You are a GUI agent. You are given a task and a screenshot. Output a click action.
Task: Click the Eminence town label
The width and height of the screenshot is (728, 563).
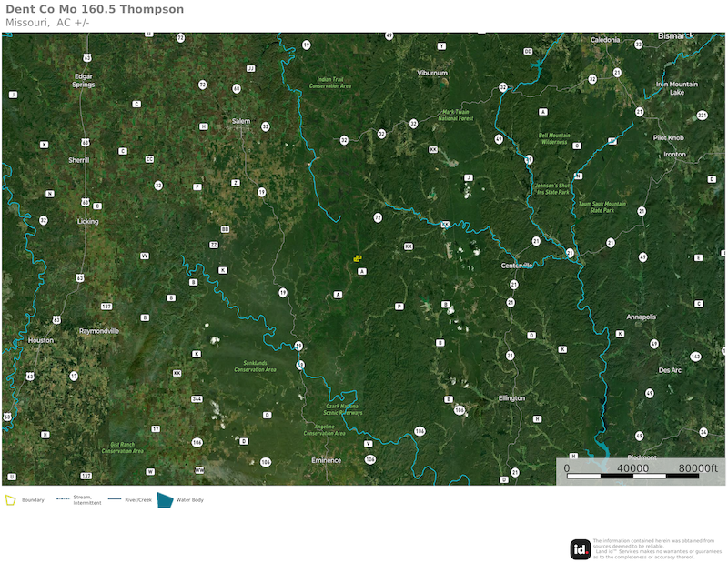click(327, 460)
